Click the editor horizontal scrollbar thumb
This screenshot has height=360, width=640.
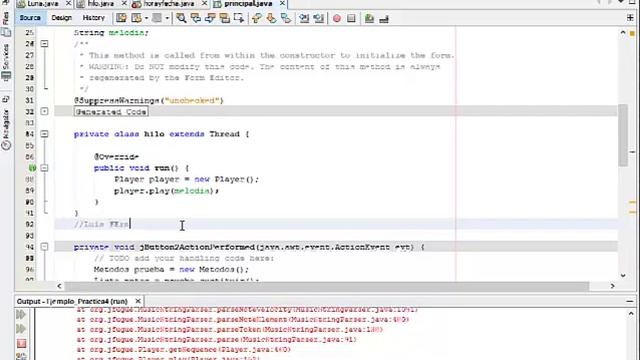(x=327, y=286)
